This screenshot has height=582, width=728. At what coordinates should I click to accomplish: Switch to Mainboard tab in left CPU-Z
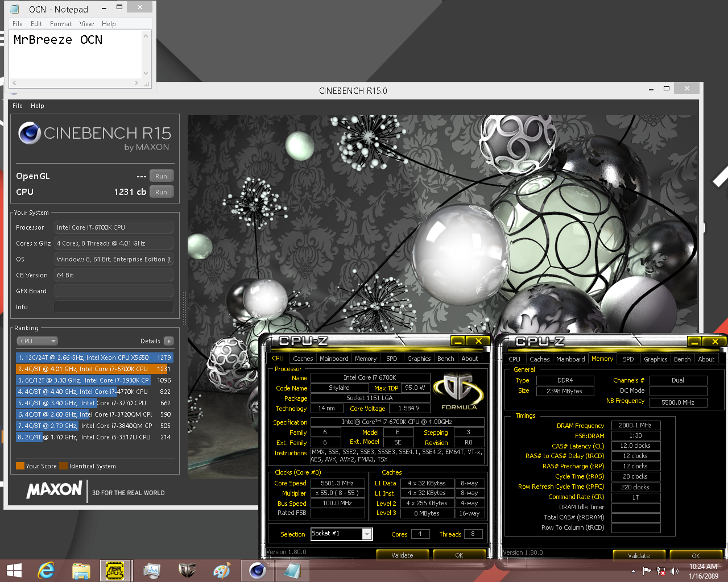tap(334, 359)
